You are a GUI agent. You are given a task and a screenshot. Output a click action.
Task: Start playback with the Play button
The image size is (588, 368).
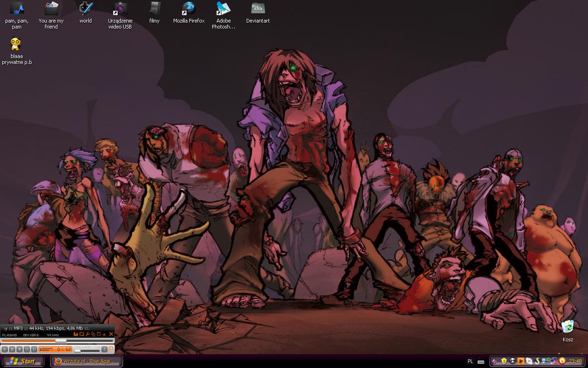5,349
